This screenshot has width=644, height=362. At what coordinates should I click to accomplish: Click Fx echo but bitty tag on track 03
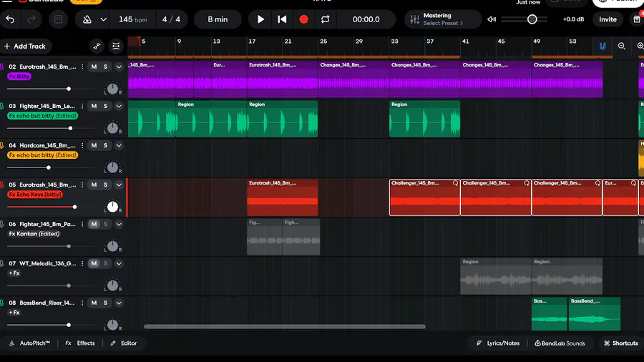click(43, 116)
